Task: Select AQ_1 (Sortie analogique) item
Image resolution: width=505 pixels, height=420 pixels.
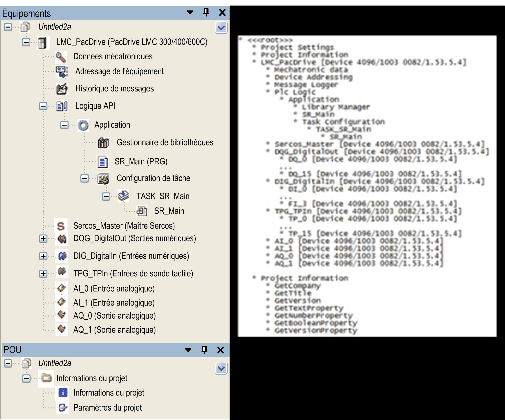Action: pos(114,330)
